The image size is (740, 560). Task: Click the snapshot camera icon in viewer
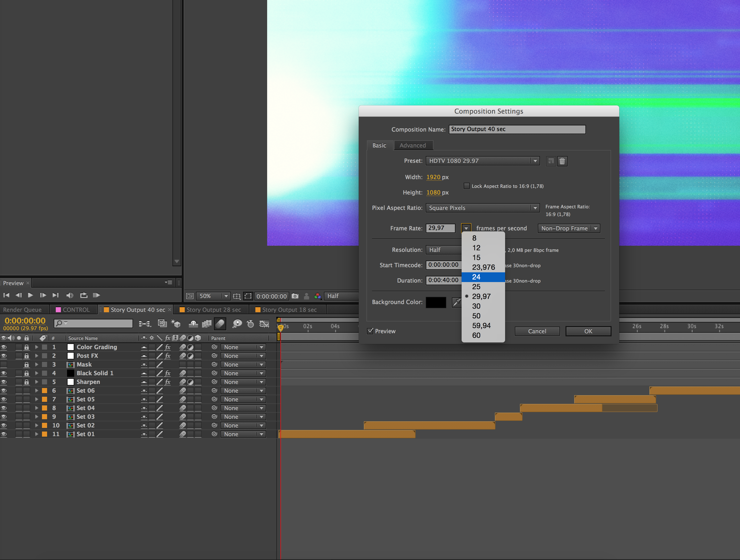click(295, 296)
